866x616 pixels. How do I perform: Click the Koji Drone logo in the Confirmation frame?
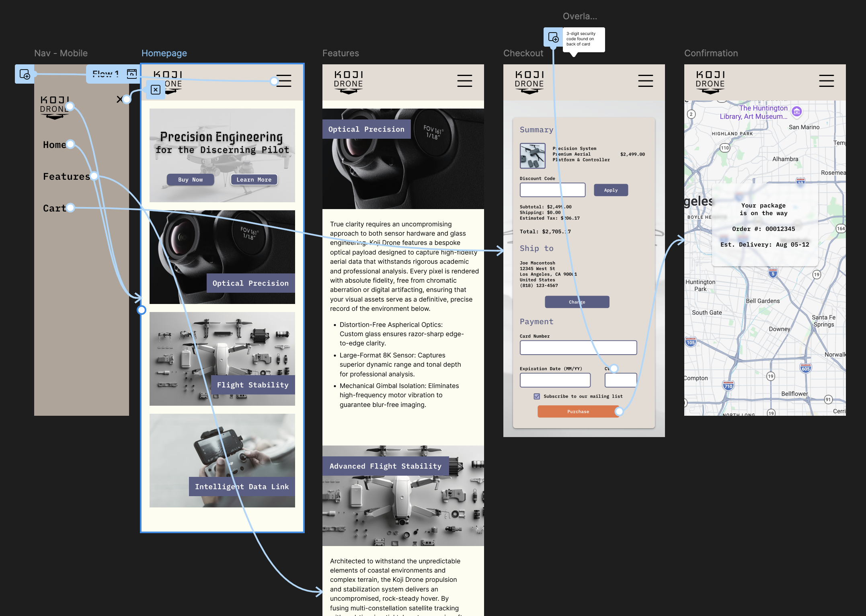click(710, 82)
